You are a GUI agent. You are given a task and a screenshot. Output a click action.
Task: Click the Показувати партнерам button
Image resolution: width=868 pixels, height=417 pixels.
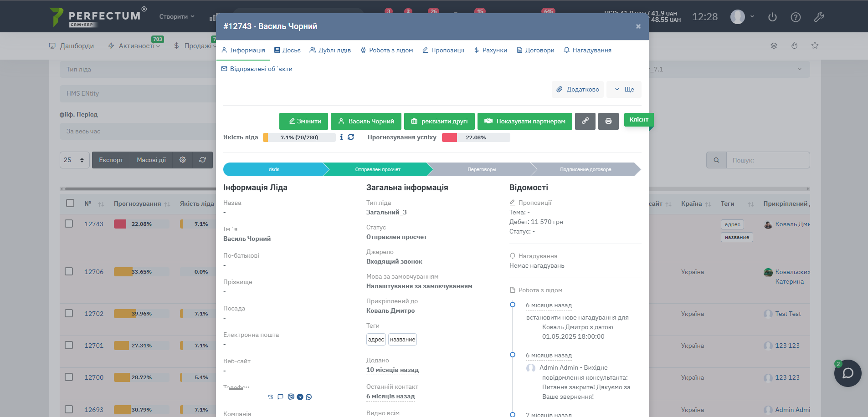[x=524, y=121]
